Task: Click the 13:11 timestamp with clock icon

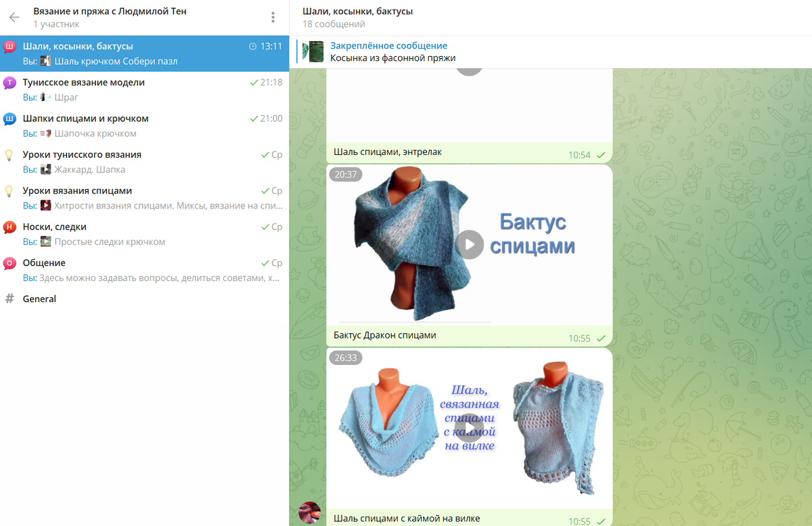Action: point(265,47)
